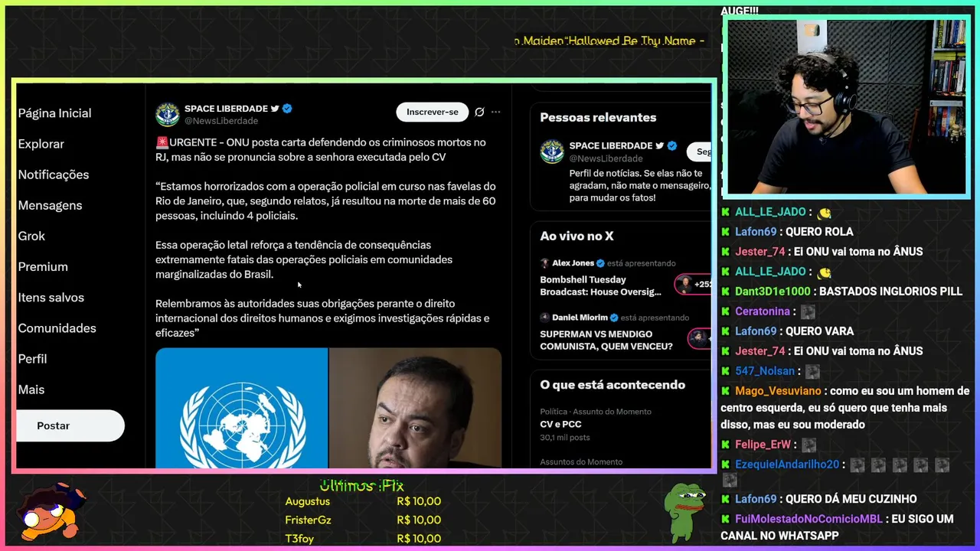Click chat username Ceratonina
The width and height of the screenshot is (980, 551).
coord(763,311)
